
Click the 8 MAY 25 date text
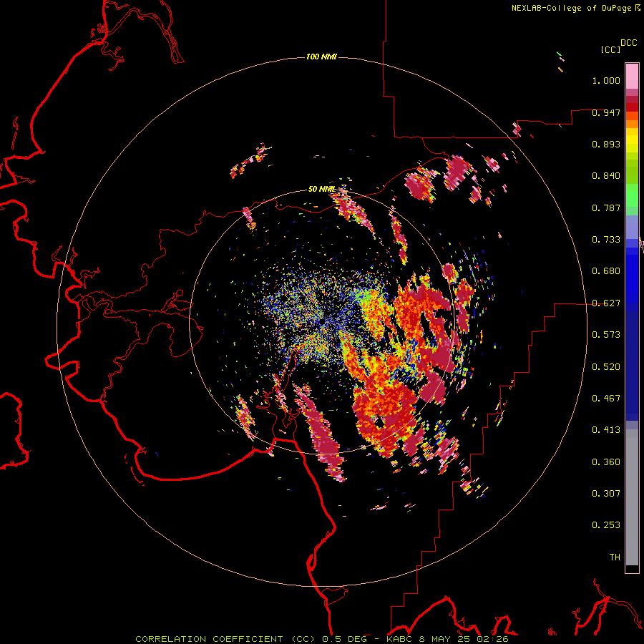(444, 639)
